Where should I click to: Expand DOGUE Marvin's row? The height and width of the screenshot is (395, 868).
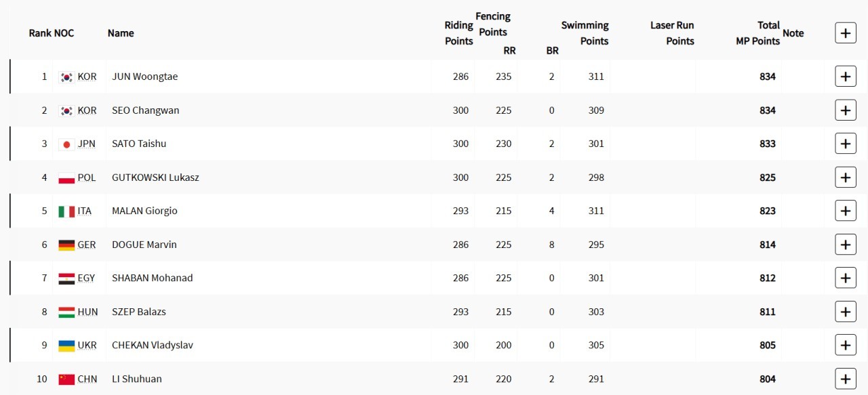coord(845,245)
